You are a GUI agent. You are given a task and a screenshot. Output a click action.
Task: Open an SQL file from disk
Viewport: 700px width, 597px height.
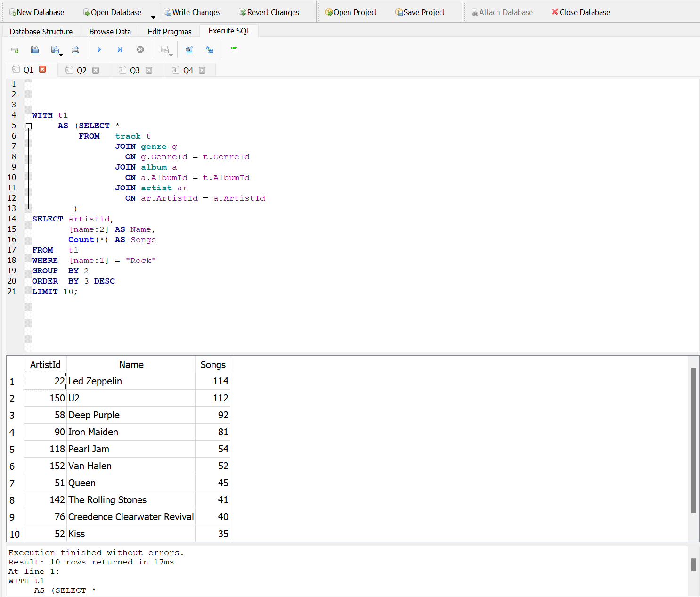[35, 49]
